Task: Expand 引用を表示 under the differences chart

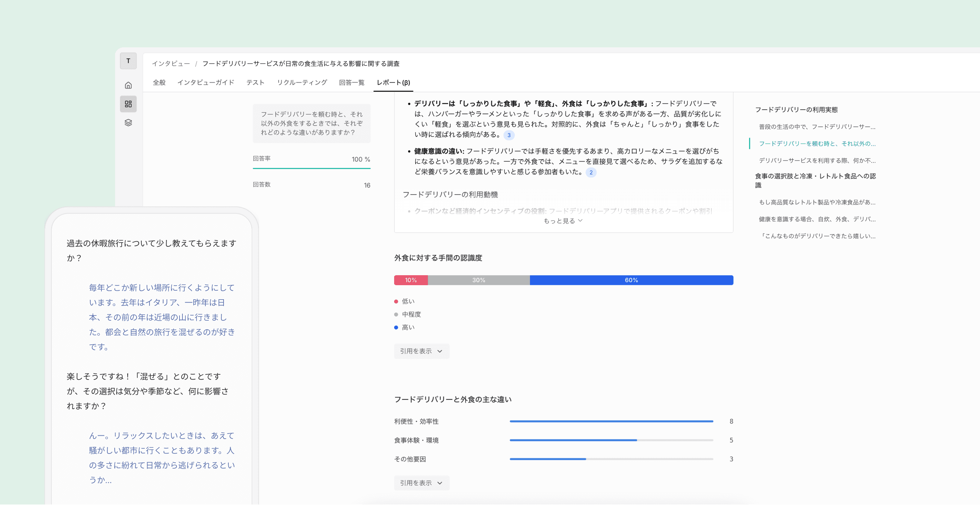Action: click(x=421, y=483)
